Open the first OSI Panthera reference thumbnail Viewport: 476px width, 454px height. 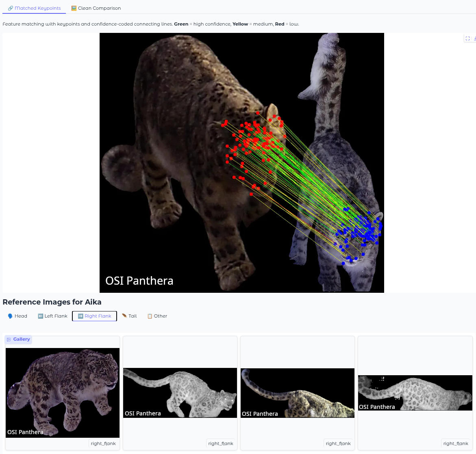click(x=62, y=392)
